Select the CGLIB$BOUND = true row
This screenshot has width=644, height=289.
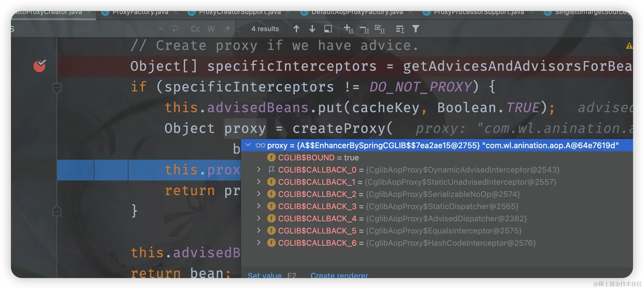(437, 157)
